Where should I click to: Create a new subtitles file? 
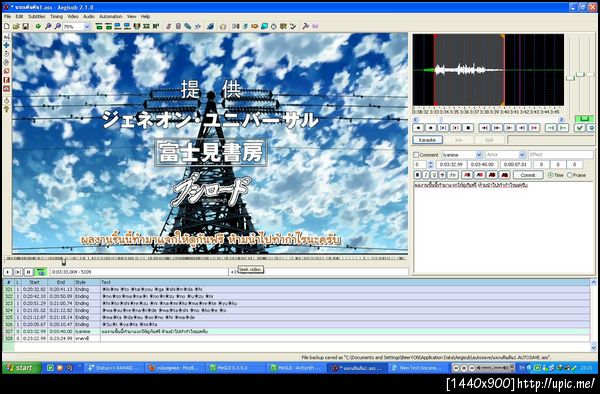pyautogui.click(x=7, y=26)
